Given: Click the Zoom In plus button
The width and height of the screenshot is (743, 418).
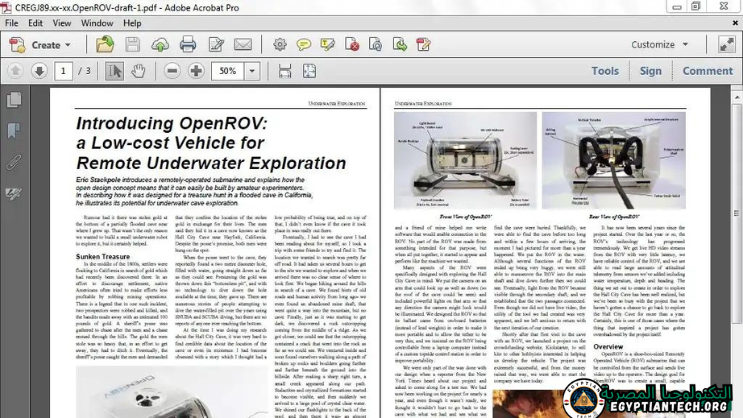Looking at the screenshot, I should tap(196, 71).
